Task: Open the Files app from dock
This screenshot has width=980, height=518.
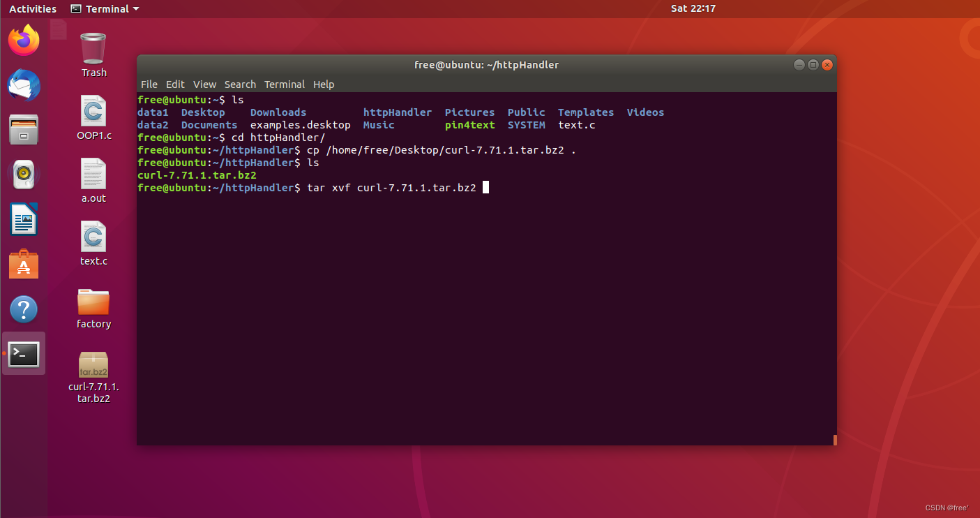Action: (23, 130)
